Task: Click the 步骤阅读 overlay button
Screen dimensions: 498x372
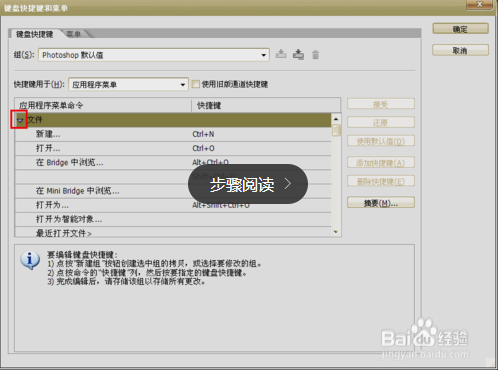Action: [248, 184]
